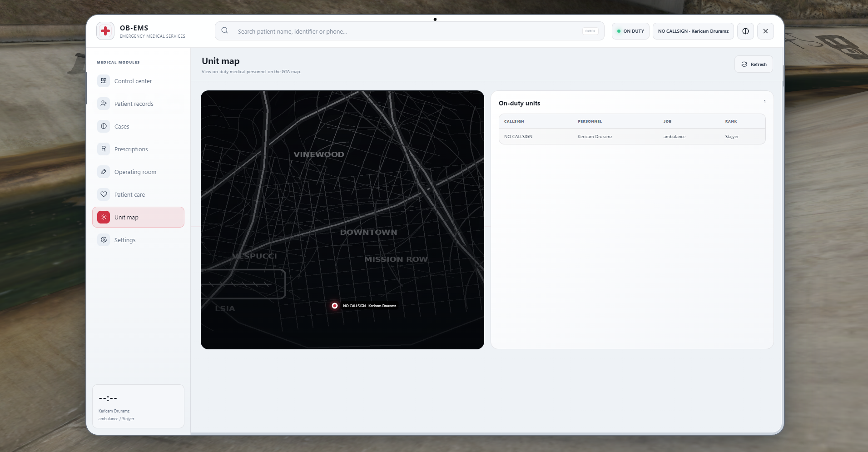The image size is (868, 452).
Task: Select the Patient care heart icon
Action: 104,194
